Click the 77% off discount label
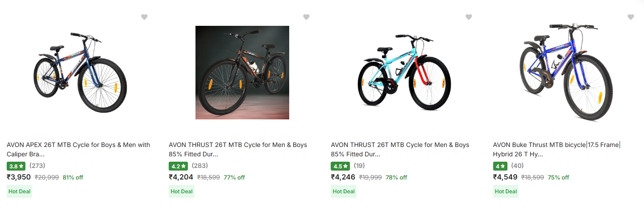This screenshot has width=644, height=208. click(234, 177)
